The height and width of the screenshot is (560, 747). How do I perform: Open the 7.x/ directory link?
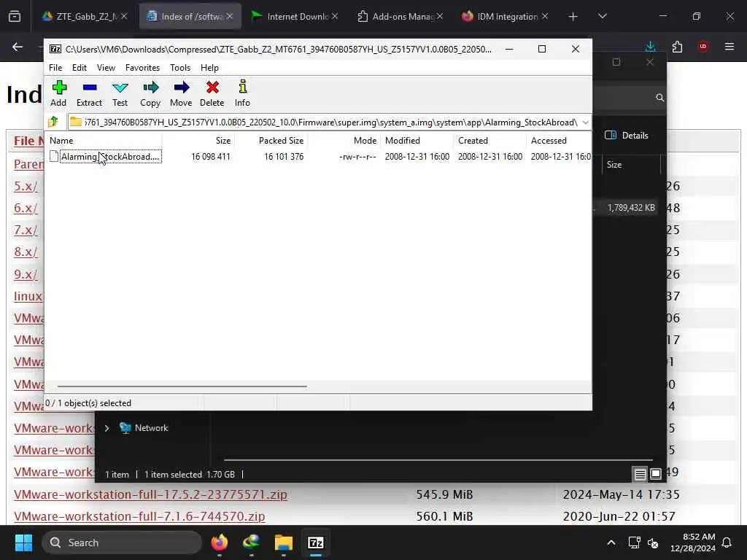(26, 230)
